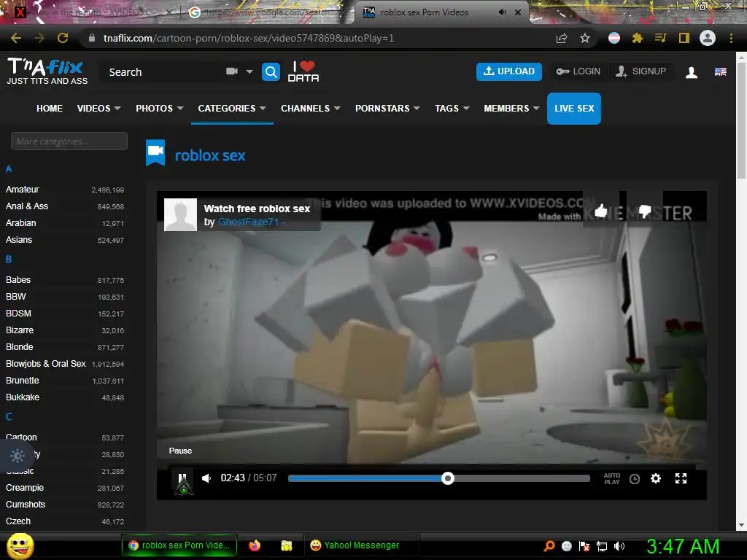Toggle fullscreen mode on the video
The width and height of the screenshot is (747, 560).
pos(681,478)
